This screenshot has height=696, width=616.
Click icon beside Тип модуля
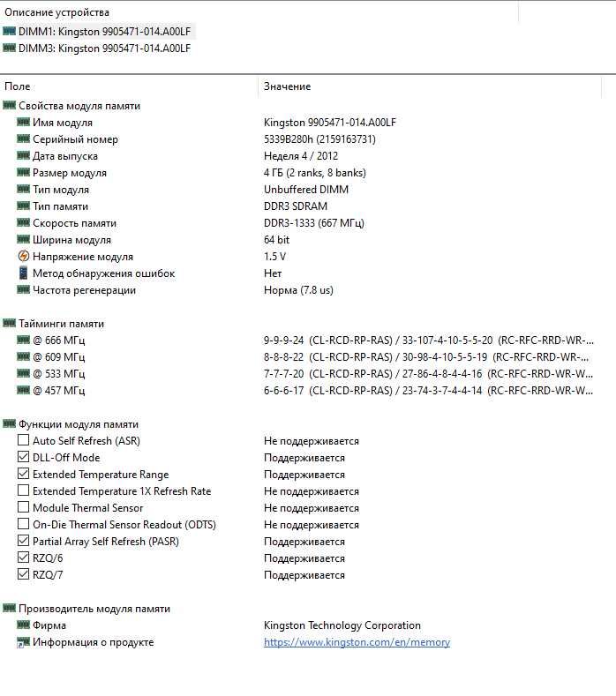point(23,189)
